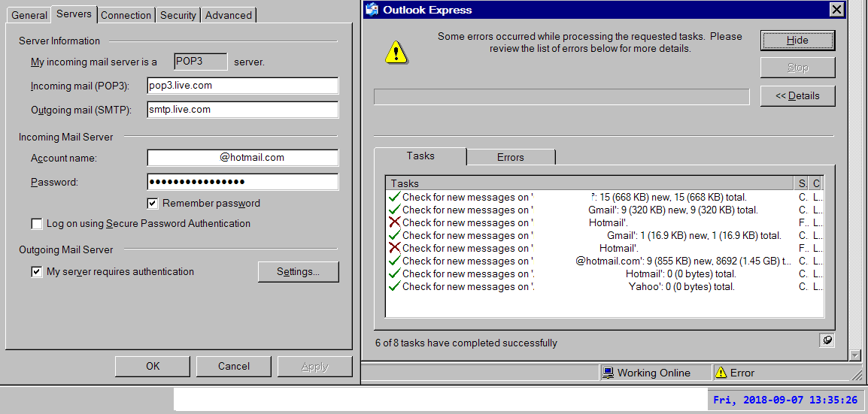
Task: Switch to the Errors tab
Action: (510, 157)
